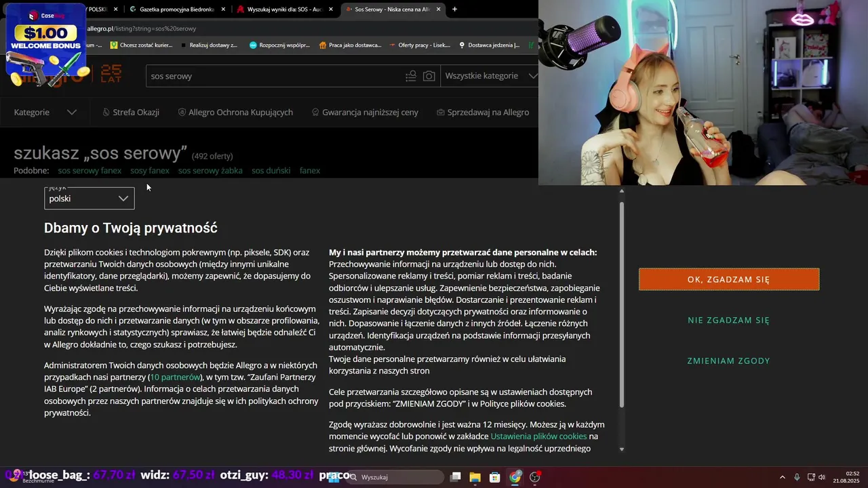Open the '10 partnerów' link

[x=175, y=377]
